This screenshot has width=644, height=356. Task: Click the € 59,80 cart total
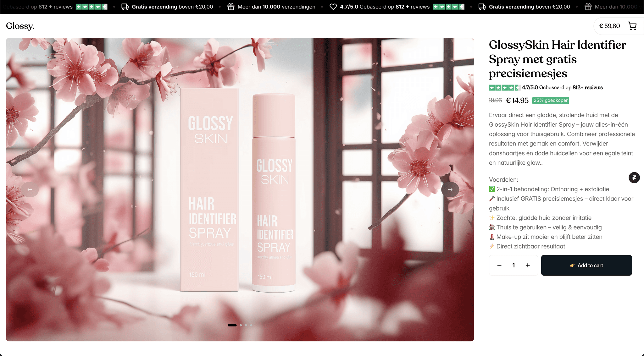609,26
